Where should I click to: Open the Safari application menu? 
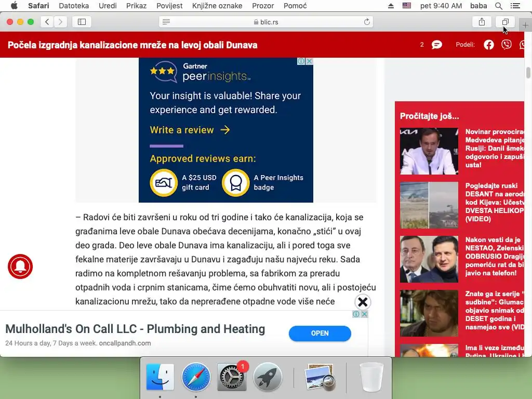click(38, 6)
